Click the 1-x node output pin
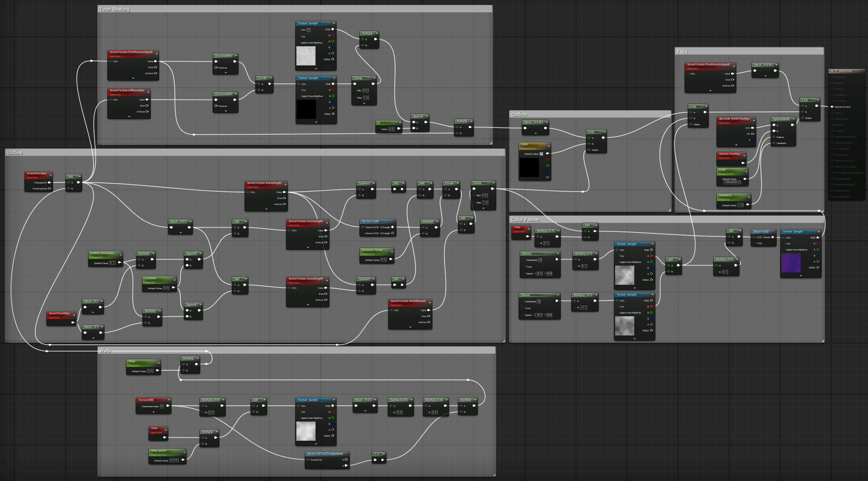 pos(383,460)
